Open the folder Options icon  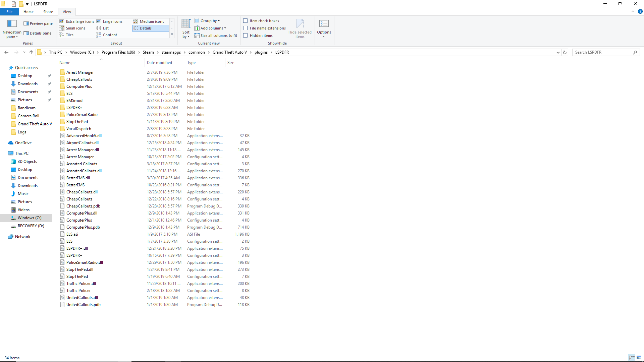324,23
